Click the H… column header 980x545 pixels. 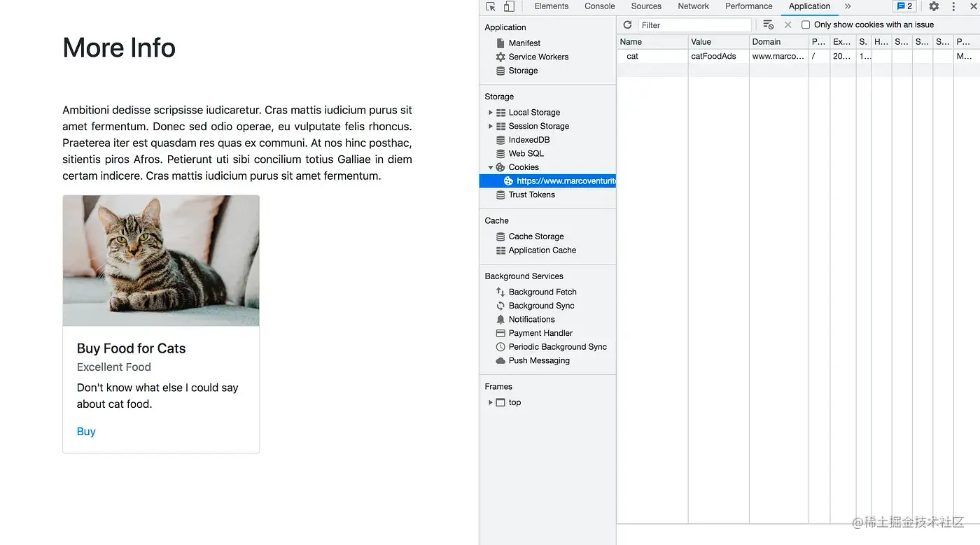click(x=881, y=42)
